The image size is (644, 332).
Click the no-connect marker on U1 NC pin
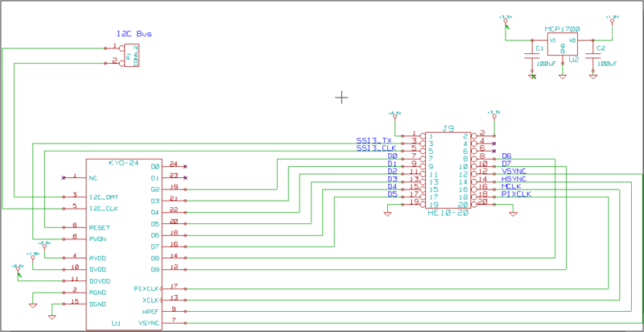point(63,176)
